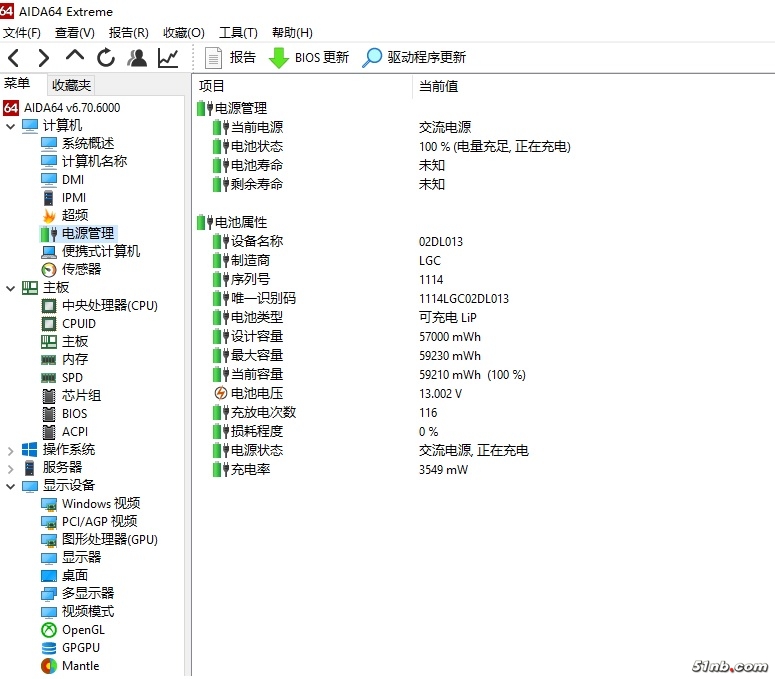Click the user profile toolbar icon
The height and width of the screenshot is (679, 775).
click(x=137, y=58)
